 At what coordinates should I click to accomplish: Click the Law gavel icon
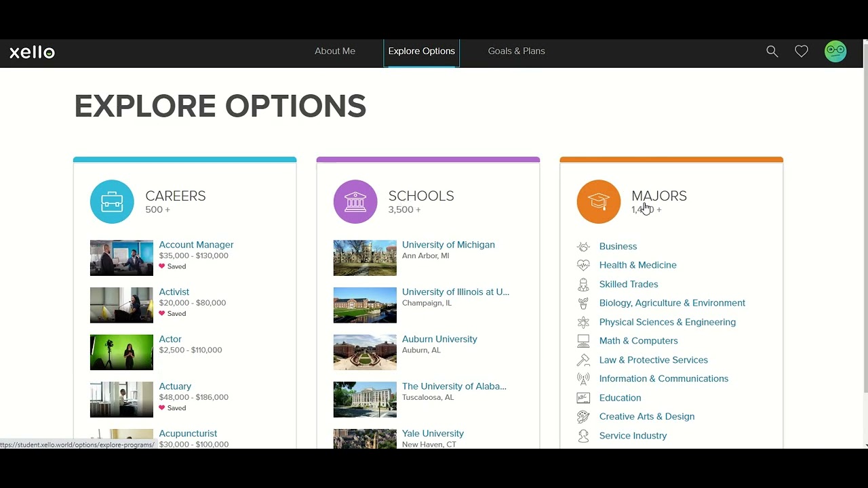point(583,360)
